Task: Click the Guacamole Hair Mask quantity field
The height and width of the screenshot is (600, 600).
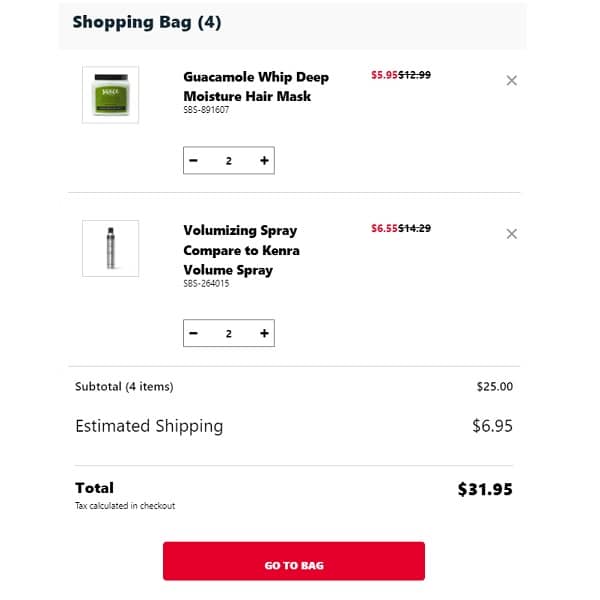Action: tap(229, 161)
